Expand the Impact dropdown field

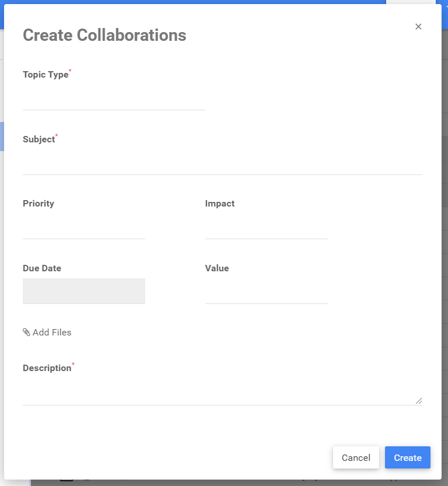point(266,228)
